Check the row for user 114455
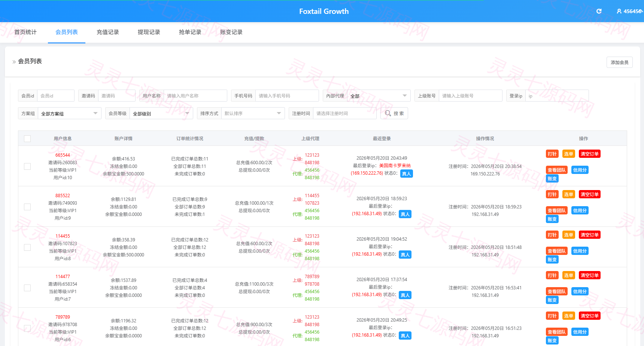Image resolution: width=644 pixels, height=346 pixels. click(x=27, y=247)
